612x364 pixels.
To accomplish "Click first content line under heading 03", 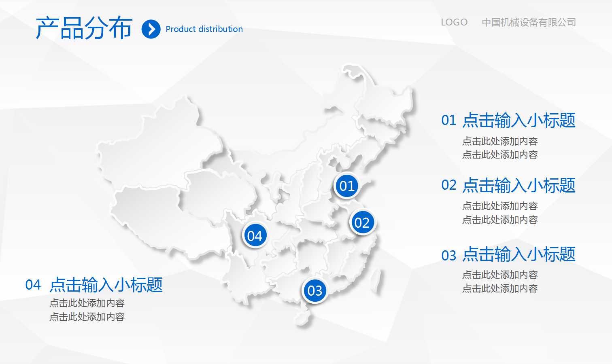I will [500, 275].
